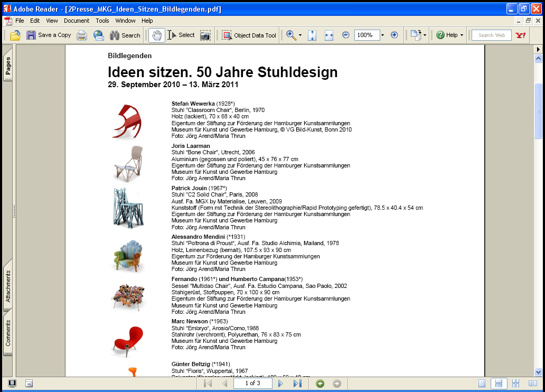Image resolution: width=545 pixels, height=392 pixels.
Task: Print the document using the printer icon
Action: click(x=82, y=35)
